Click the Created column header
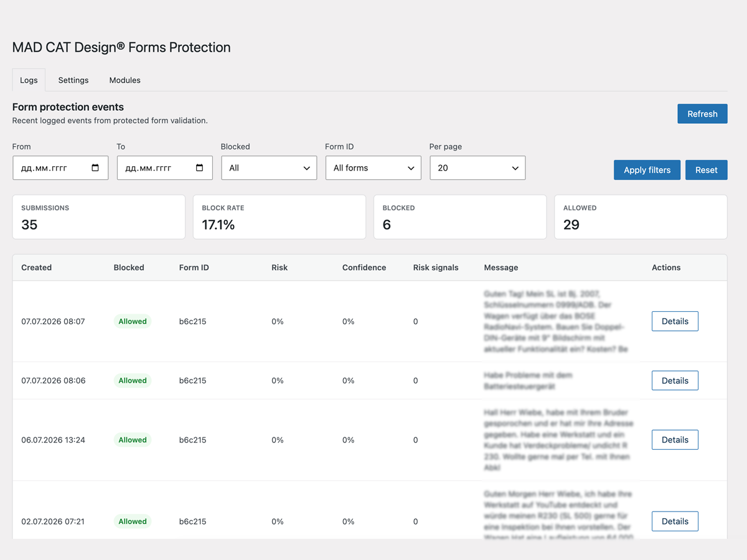The height and width of the screenshot is (560, 747). point(36,268)
